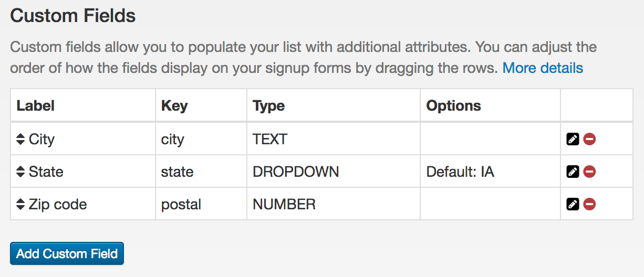Delete the City custom field
Image resolution: width=644 pixels, height=277 pixels.
tap(589, 139)
